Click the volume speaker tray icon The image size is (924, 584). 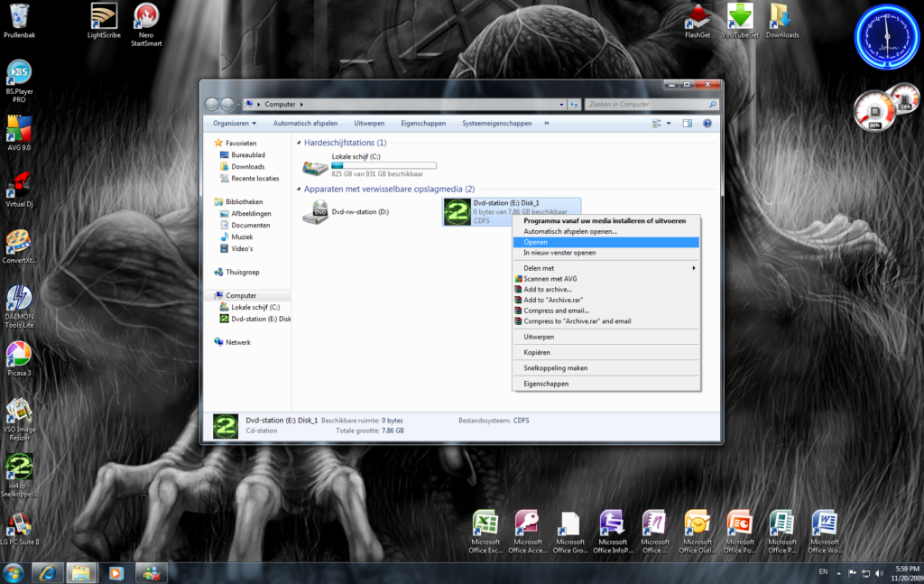[879, 573]
